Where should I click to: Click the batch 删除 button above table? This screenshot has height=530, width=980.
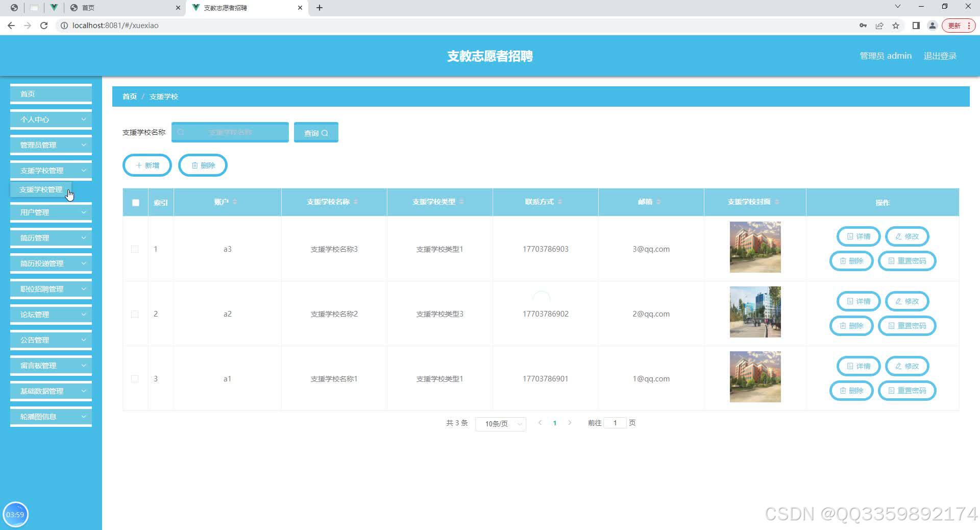(x=203, y=165)
